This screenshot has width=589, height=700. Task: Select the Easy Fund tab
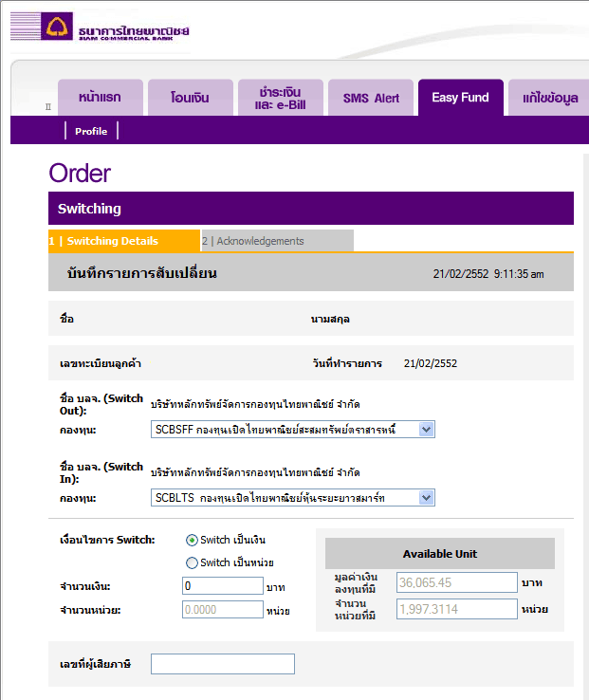(x=461, y=98)
